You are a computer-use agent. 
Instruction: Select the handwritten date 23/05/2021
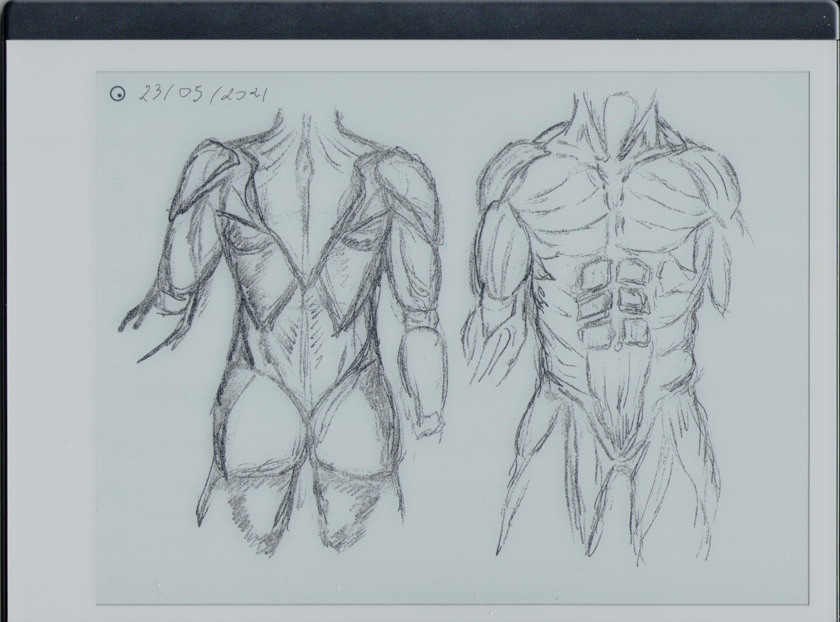coord(204,93)
